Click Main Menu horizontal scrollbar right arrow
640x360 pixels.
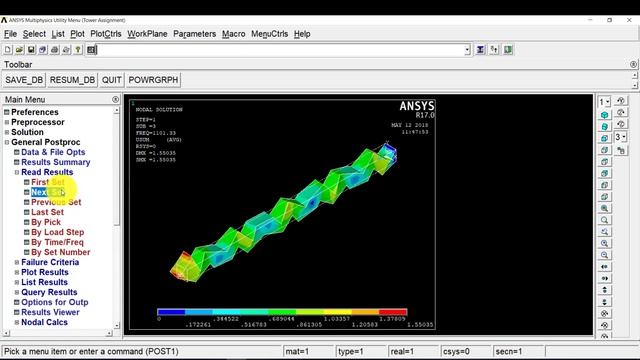point(109,333)
